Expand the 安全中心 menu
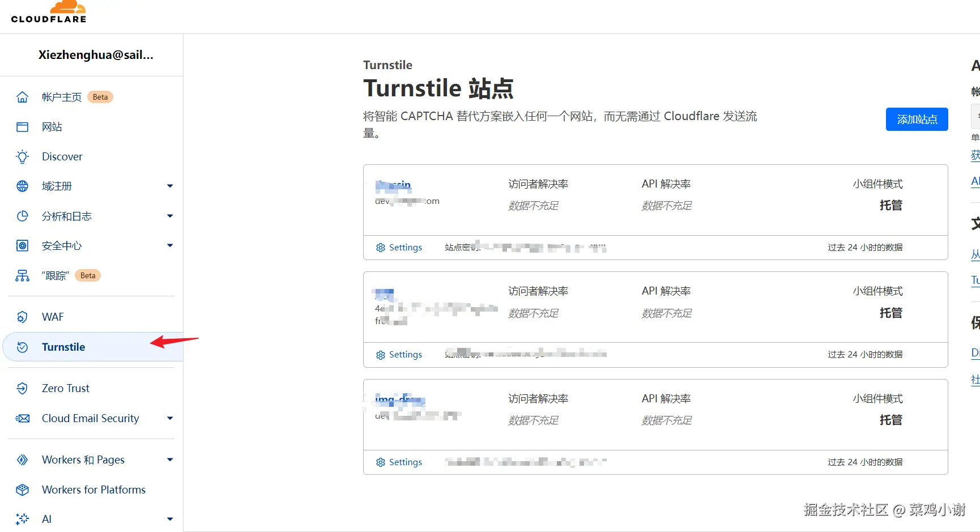The width and height of the screenshot is (980, 532). [x=170, y=245]
